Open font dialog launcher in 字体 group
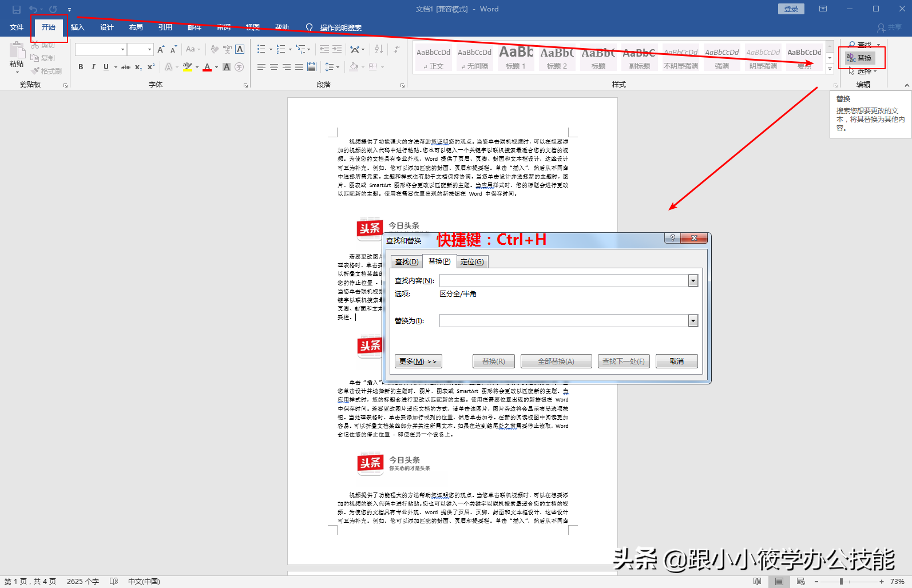 [245, 85]
